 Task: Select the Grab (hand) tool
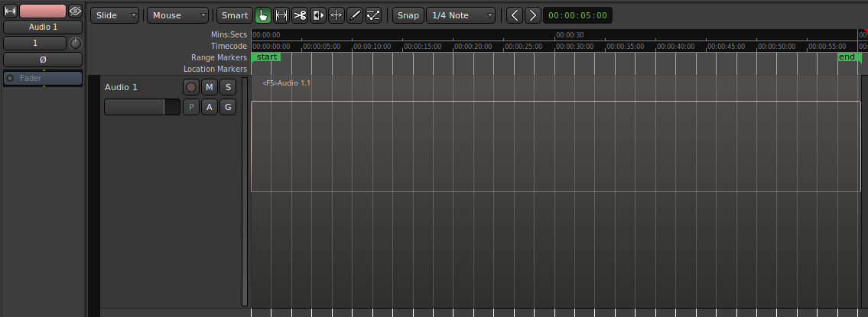tap(263, 15)
